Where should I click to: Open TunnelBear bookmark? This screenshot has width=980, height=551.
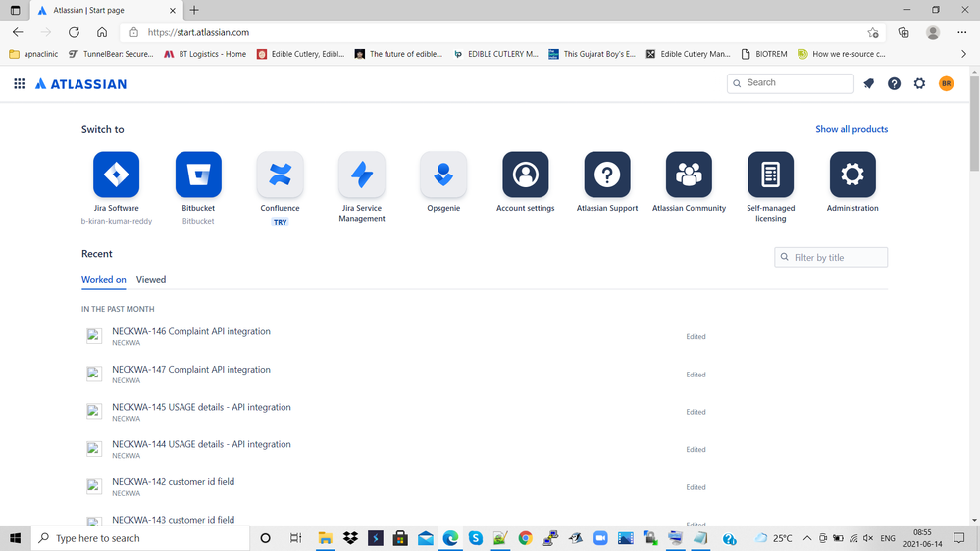(111, 54)
